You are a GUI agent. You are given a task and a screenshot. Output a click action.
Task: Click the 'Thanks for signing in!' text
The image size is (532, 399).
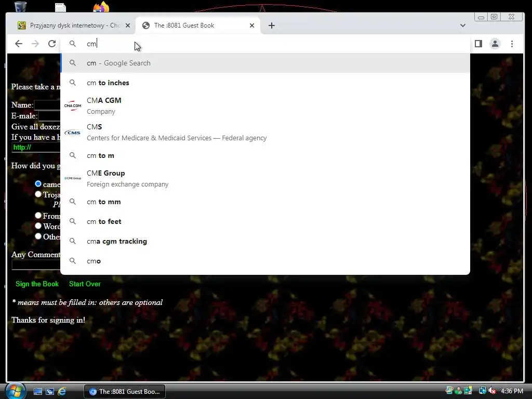[x=48, y=320]
